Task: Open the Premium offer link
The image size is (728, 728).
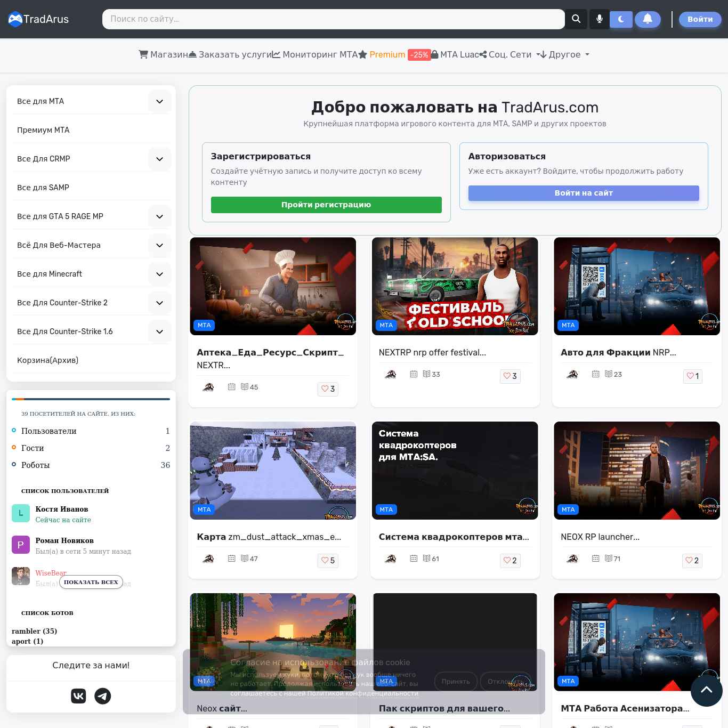Action: (394, 54)
